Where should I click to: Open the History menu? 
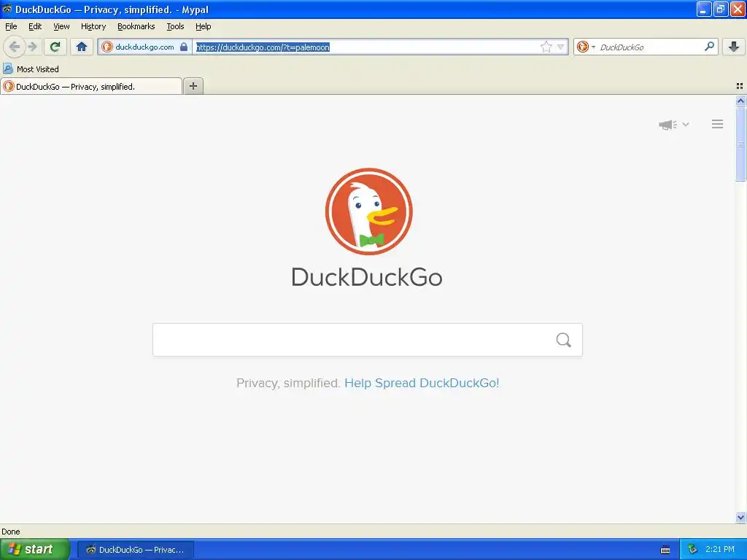(93, 26)
